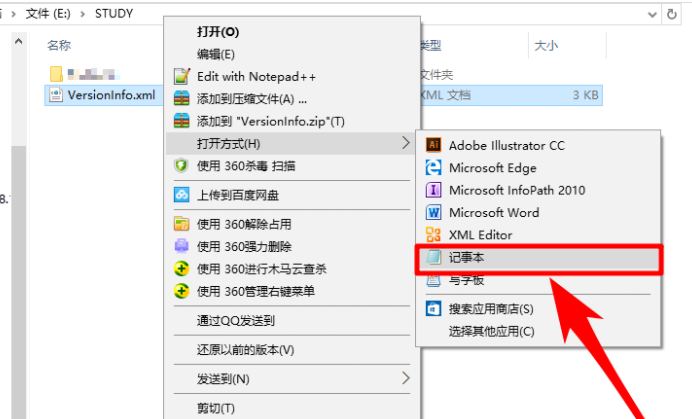Open the address bar history dropdown
Screen dimensions: 692x419
tap(652, 14)
